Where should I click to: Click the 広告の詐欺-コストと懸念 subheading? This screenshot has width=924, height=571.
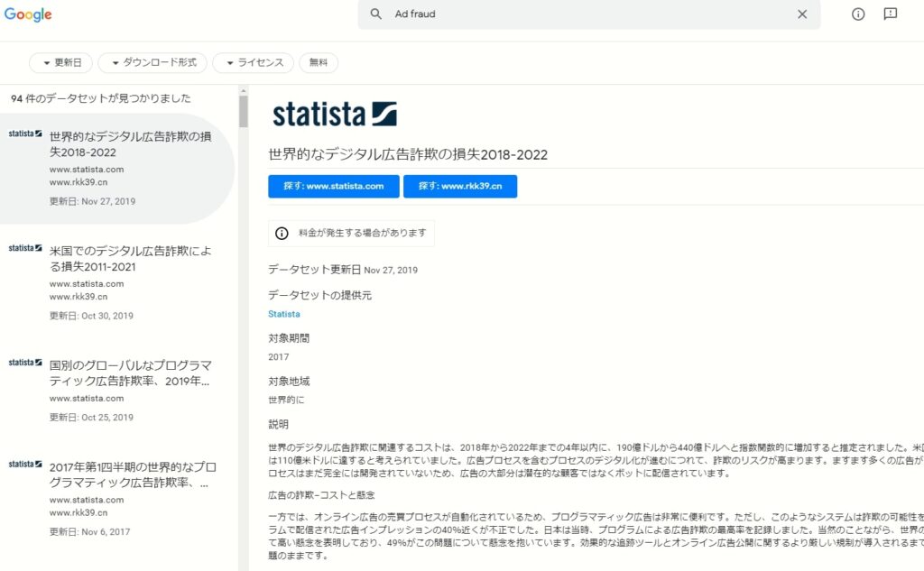click(x=322, y=495)
